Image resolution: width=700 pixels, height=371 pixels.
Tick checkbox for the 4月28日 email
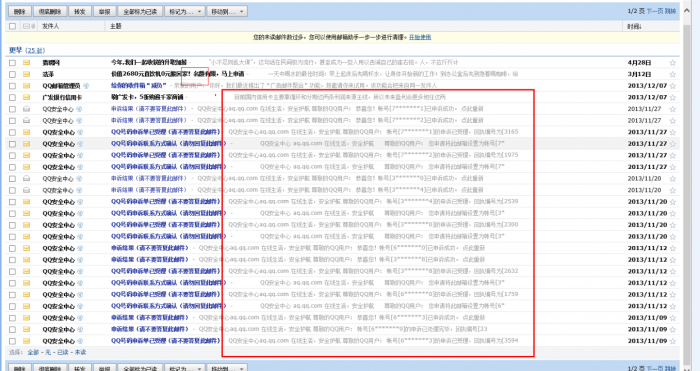coord(12,63)
